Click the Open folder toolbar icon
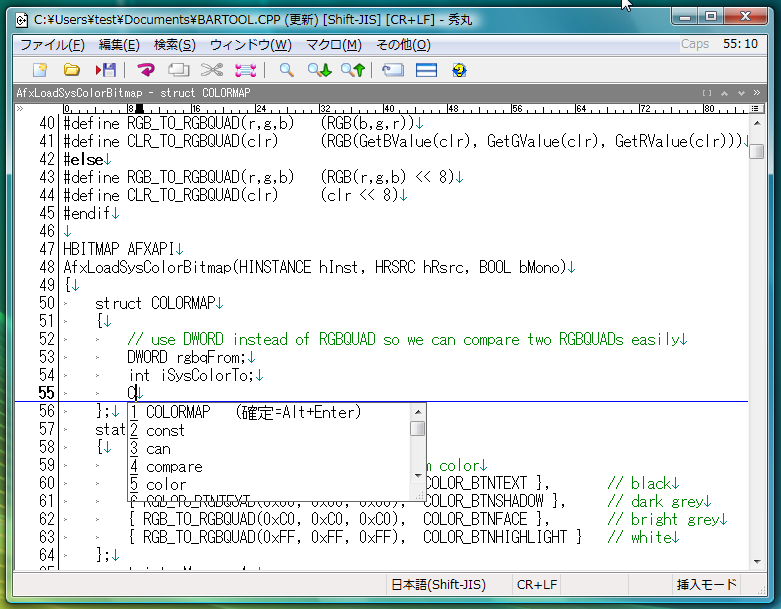 tap(72, 70)
